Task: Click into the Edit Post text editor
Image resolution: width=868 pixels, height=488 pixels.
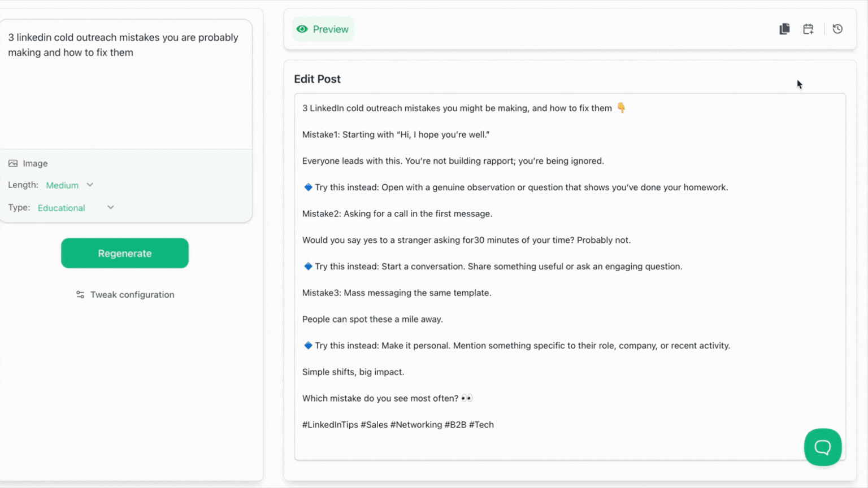Action: point(570,277)
